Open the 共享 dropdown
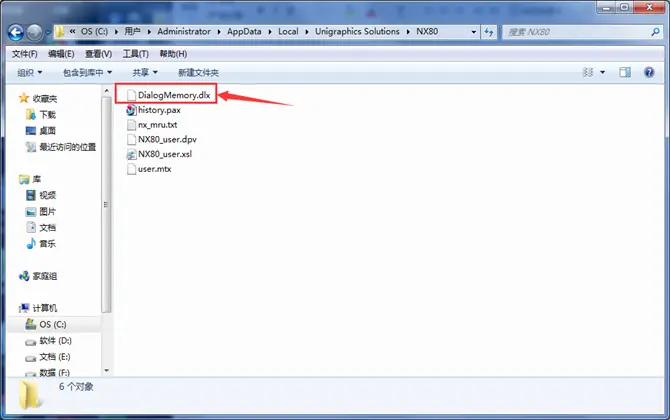 point(145,73)
